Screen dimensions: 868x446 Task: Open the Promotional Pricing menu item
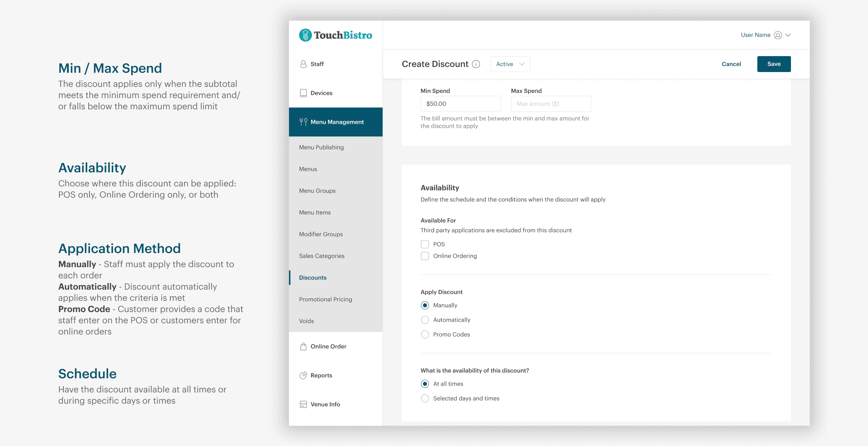pos(325,299)
